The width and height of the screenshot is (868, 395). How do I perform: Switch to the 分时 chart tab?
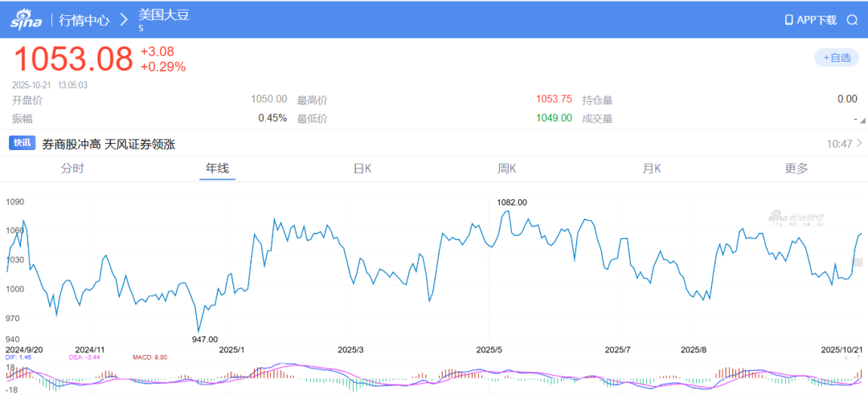point(72,169)
